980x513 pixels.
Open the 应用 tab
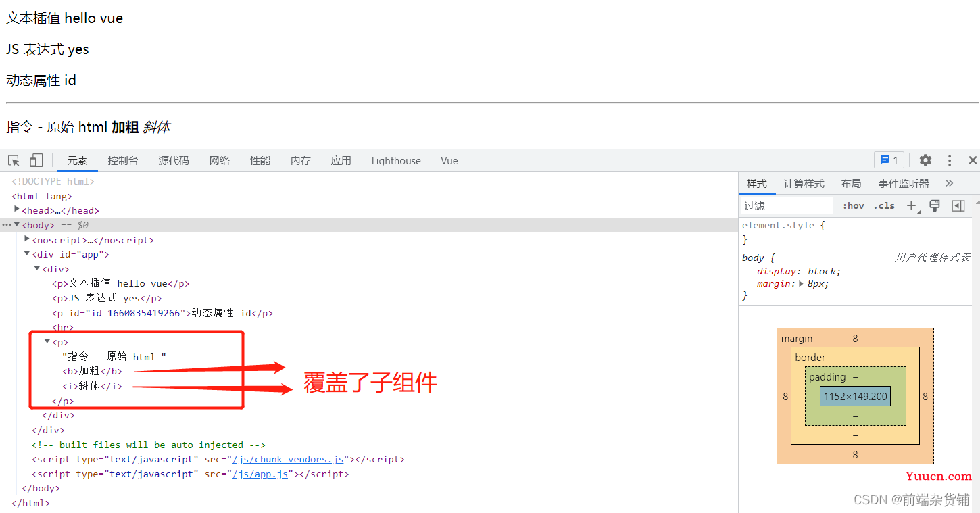tap(341, 160)
